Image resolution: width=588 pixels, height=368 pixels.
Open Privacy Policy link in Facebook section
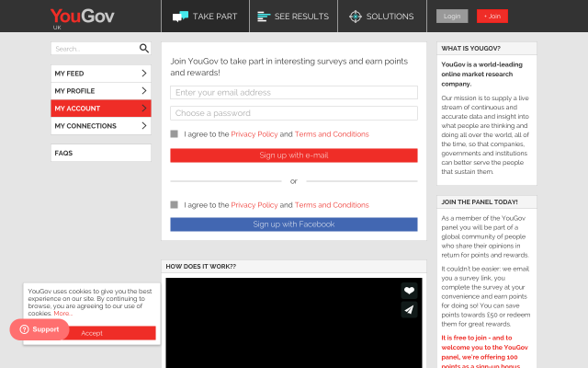tap(254, 204)
